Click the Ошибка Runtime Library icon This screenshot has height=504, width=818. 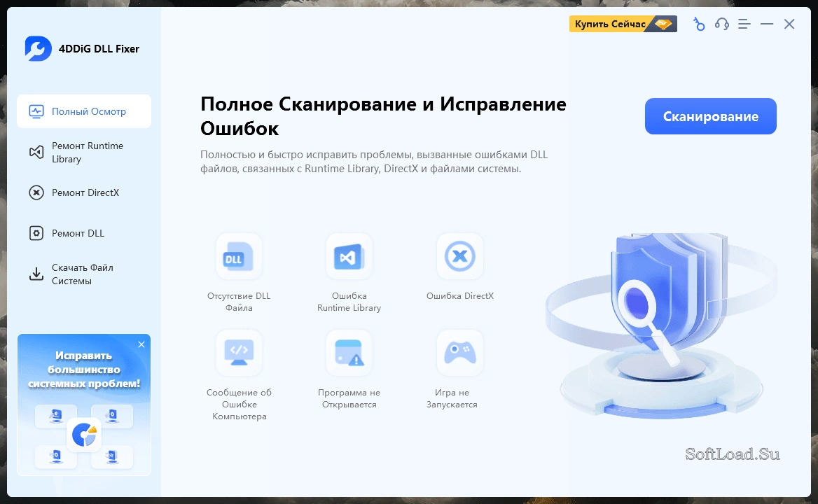[x=349, y=256]
